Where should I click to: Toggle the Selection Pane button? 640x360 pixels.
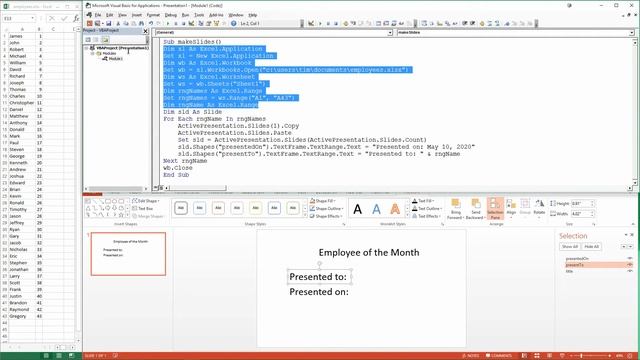(495, 209)
